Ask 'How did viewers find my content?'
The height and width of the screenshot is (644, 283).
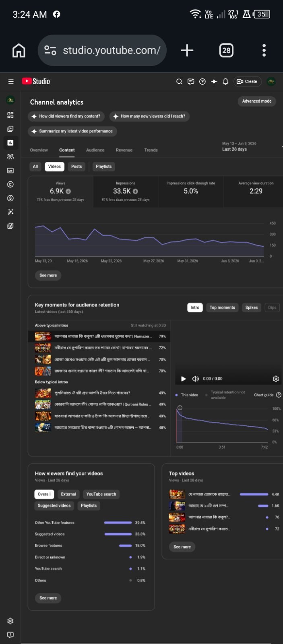pyautogui.click(x=66, y=116)
